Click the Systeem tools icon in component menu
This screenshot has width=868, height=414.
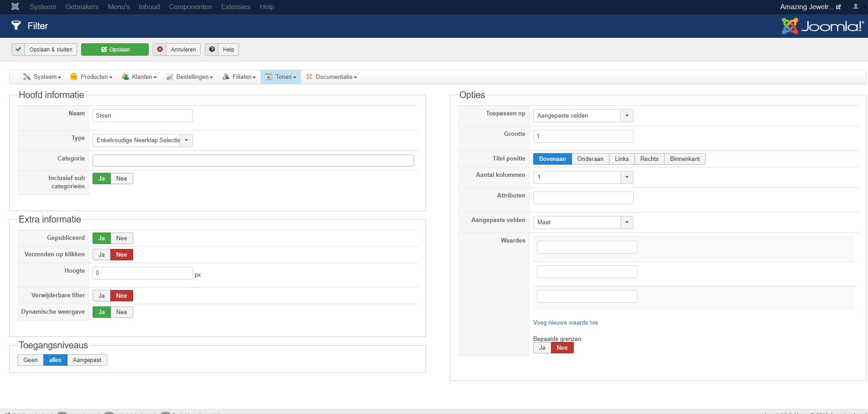[27, 77]
